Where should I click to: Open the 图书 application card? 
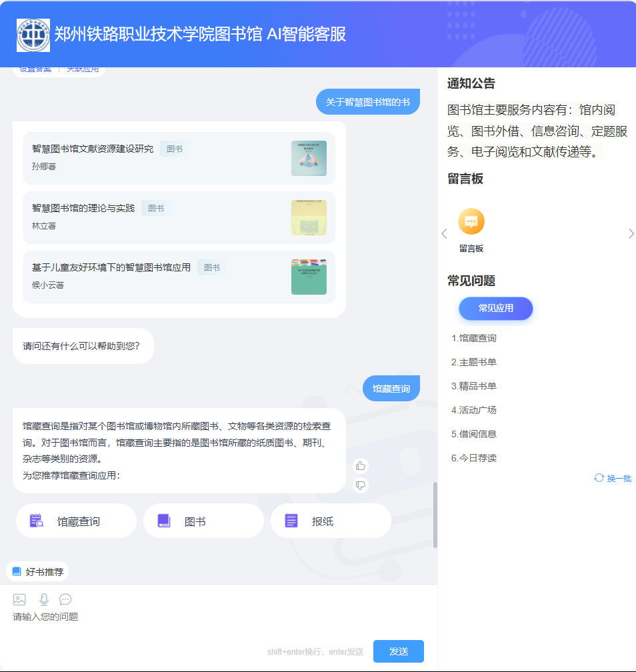coord(203,521)
